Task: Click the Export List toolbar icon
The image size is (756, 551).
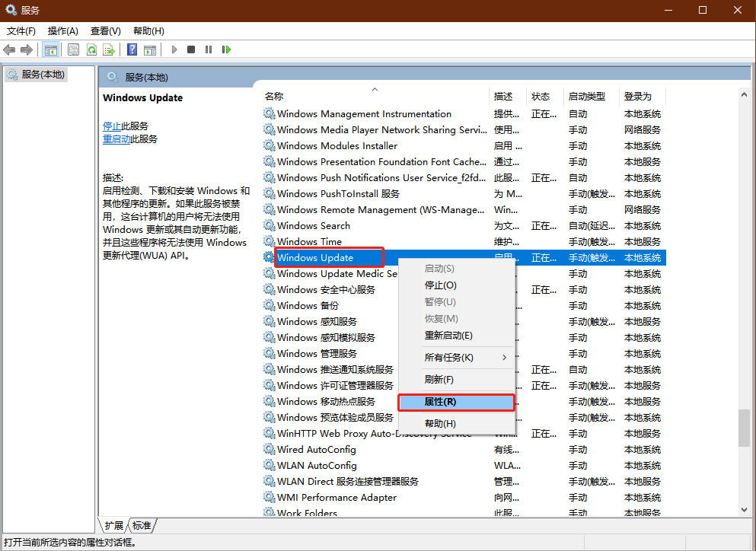Action: point(109,49)
